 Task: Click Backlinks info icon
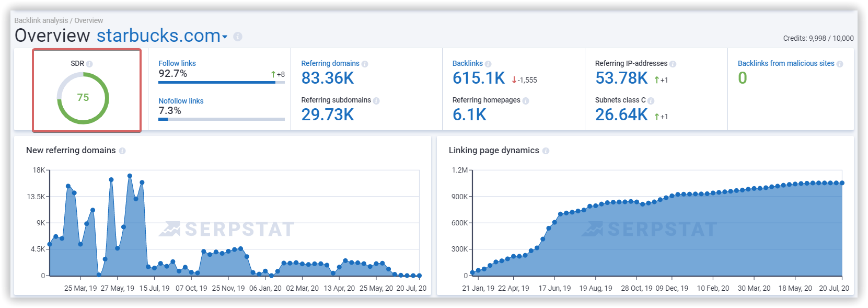click(x=488, y=64)
